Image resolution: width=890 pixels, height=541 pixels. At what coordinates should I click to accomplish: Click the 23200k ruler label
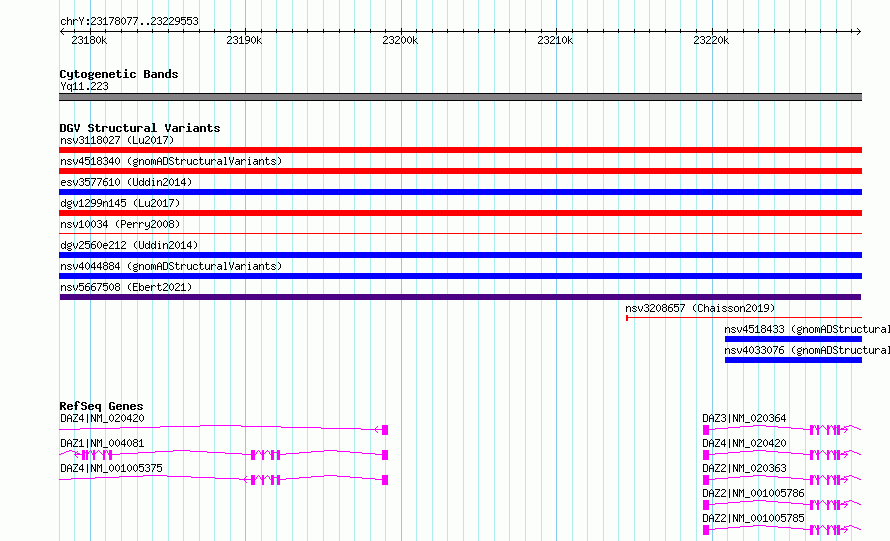400,40
